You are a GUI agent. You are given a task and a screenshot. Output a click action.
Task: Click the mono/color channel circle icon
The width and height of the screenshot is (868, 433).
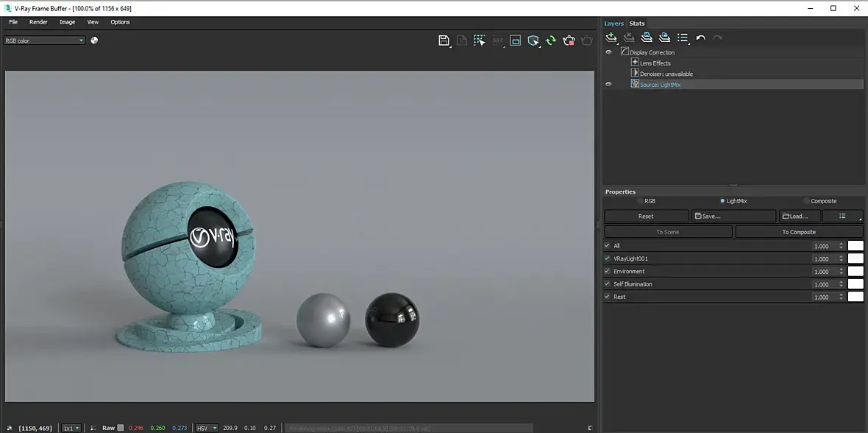tap(94, 40)
